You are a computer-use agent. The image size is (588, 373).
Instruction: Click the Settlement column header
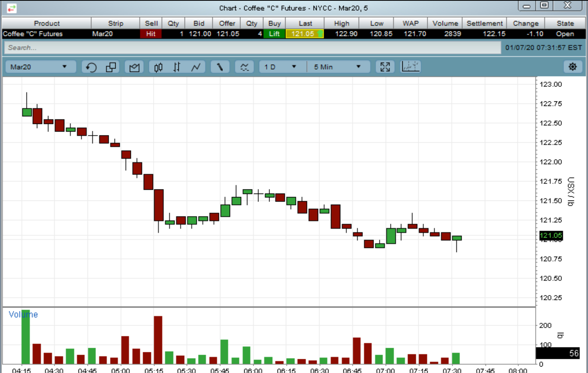(x=485, y=23)
